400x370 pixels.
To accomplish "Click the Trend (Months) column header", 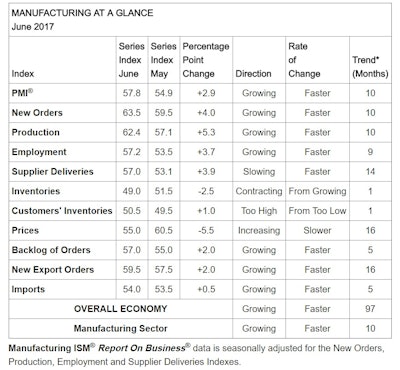I will click(370, 67).
